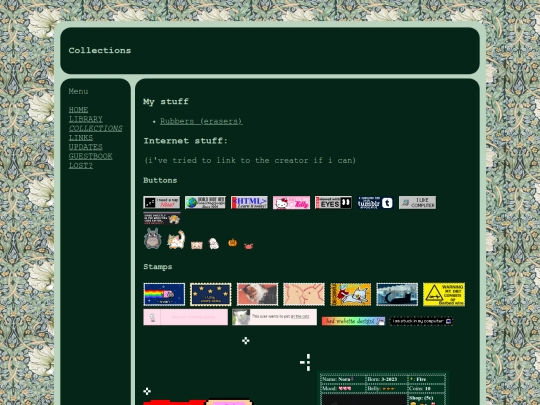Click the tumblr button badge

point(375,202)
